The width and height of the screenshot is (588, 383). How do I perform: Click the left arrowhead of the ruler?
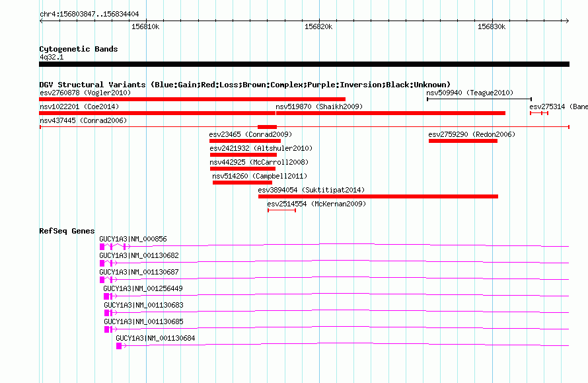[41, 21]
